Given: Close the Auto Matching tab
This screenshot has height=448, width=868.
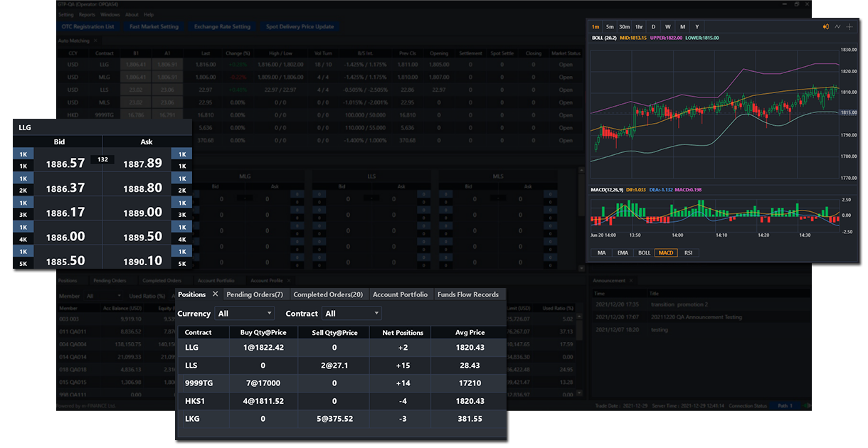Looking at the screenshot, I should 95,41.
